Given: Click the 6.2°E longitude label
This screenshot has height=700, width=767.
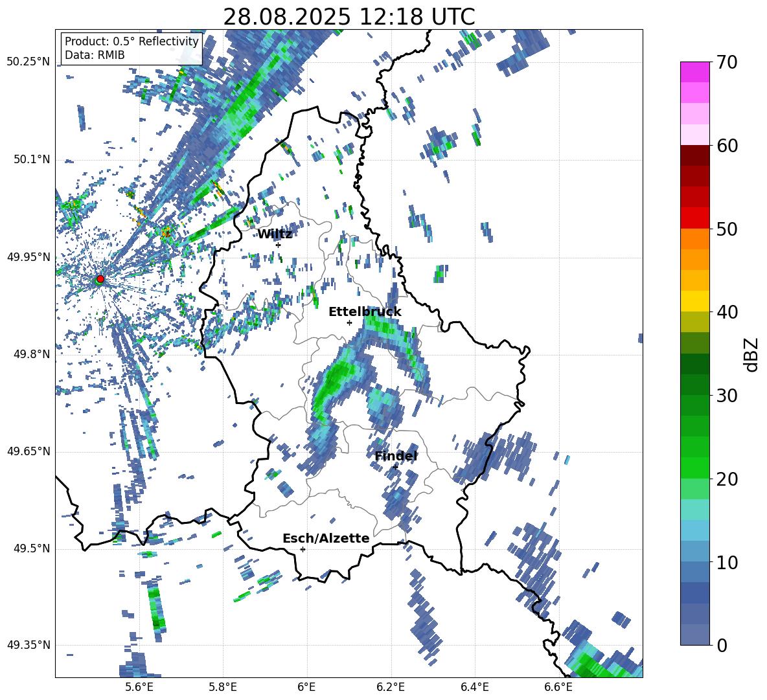Looking at the screenshot, I should 391,687.
